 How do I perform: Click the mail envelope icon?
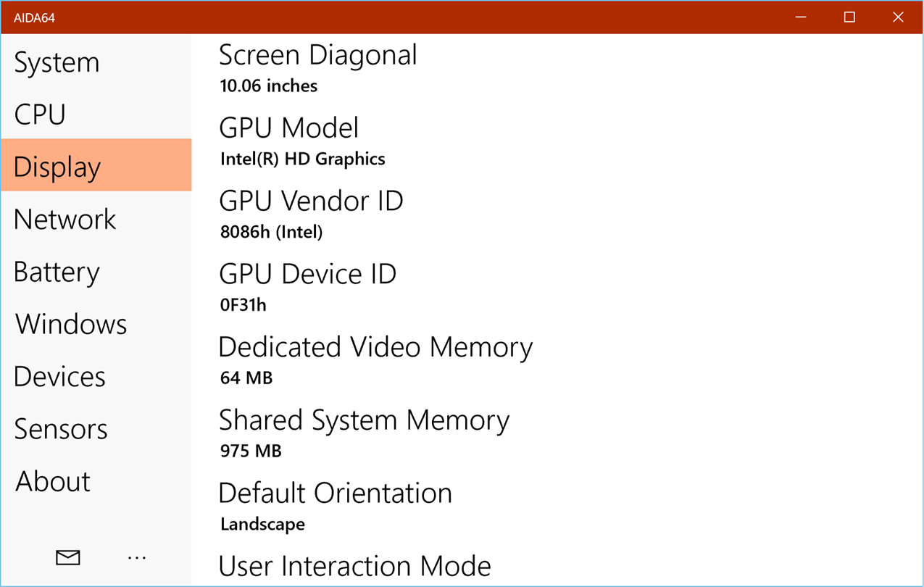pyautogui.click(x=68, y=557)
